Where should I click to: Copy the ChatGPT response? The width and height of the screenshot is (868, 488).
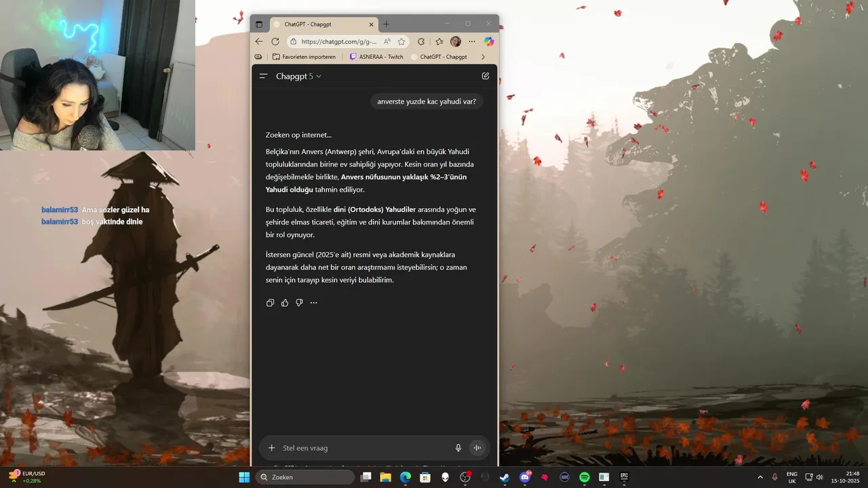[270, 303]
